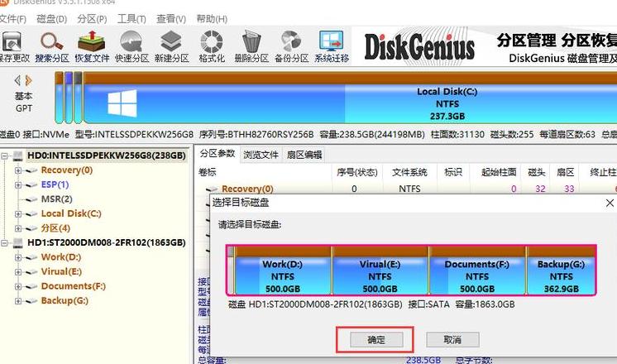Select Documents(F:) in the disk tree
This screenshot has width=617, height=364.
click(x=73, y=286)
